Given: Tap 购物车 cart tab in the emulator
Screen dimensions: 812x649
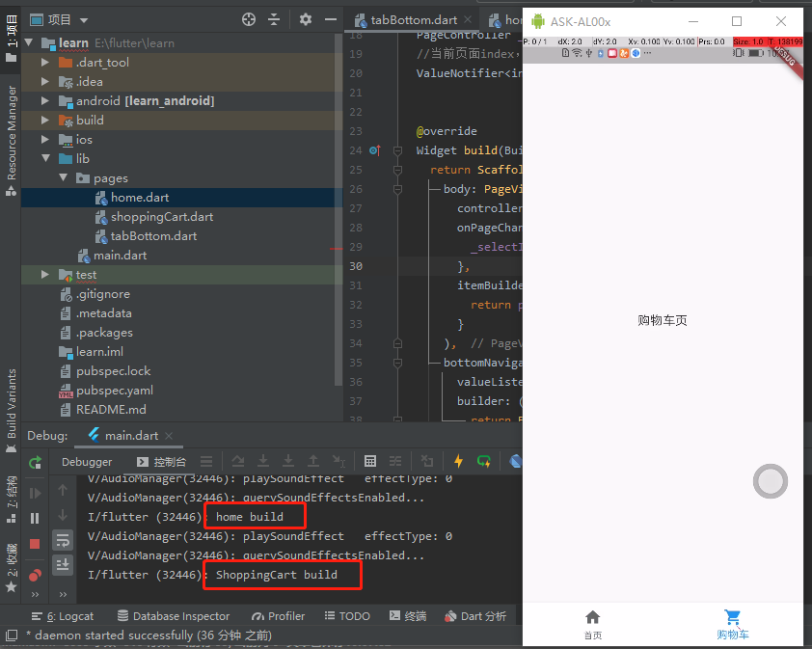Looking at the screenshot, I should tap(733, 625).
